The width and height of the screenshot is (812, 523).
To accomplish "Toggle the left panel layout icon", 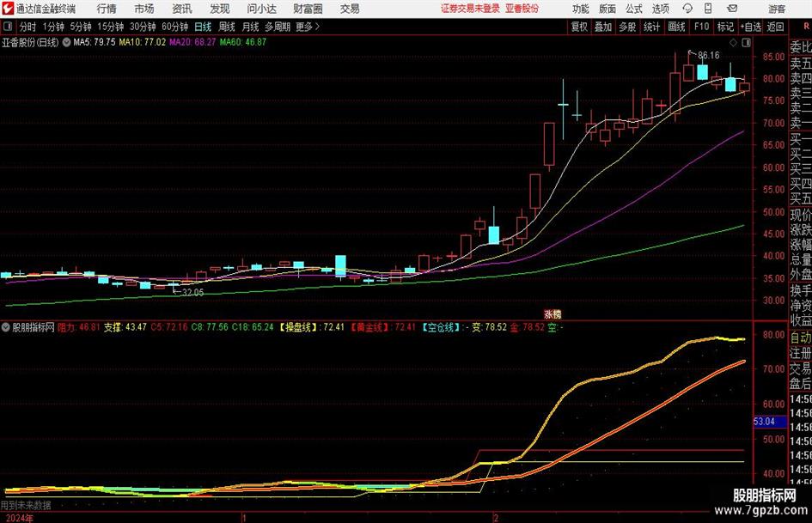I will pyautogui.click(x=7, y=27).
